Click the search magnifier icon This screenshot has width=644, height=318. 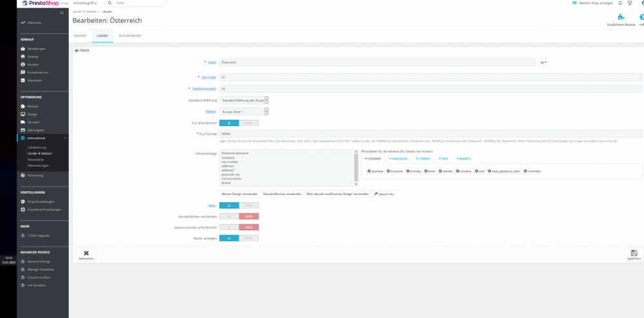click(110, 3)
